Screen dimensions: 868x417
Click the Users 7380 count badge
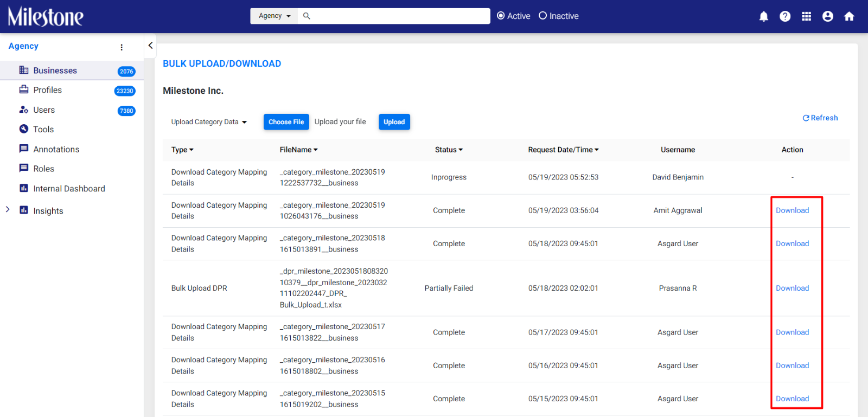[x=126, y=111]
